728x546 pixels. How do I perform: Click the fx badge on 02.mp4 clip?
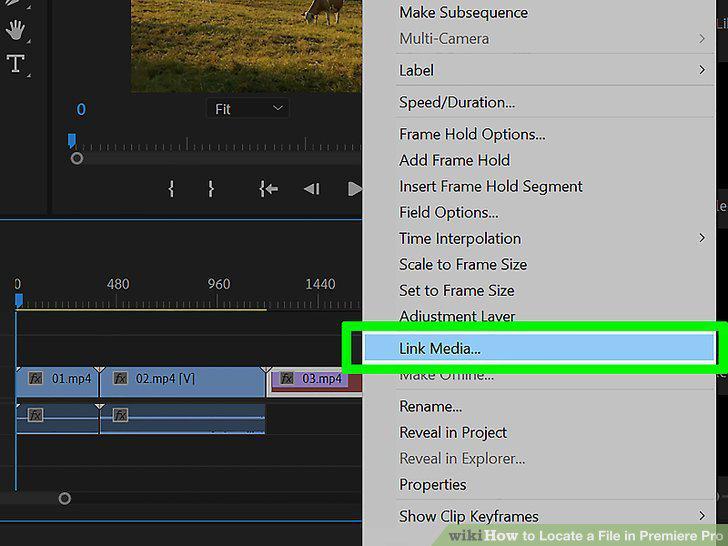pos(120,378)
